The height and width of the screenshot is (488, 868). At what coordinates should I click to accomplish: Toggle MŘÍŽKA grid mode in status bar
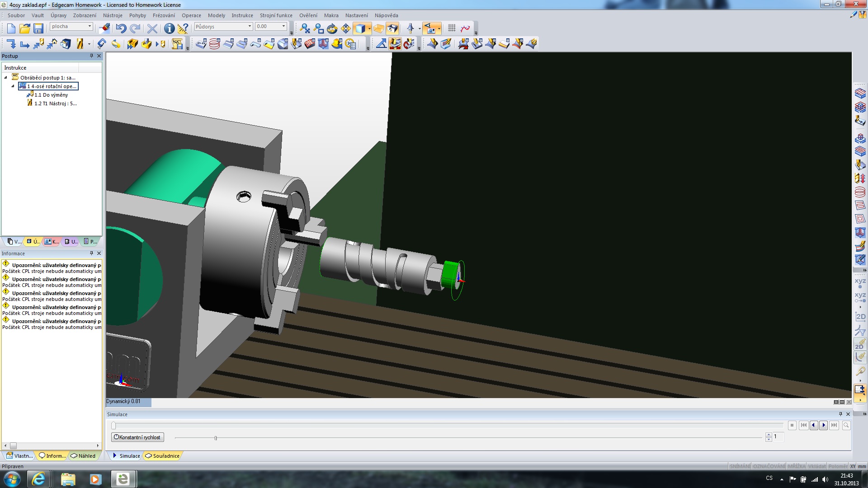click(x=796, y=466)
